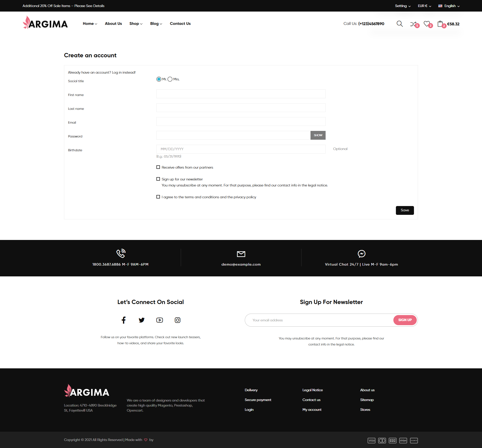
Task: Open the EUR € currency dropdown
Action: click(424, 6)
